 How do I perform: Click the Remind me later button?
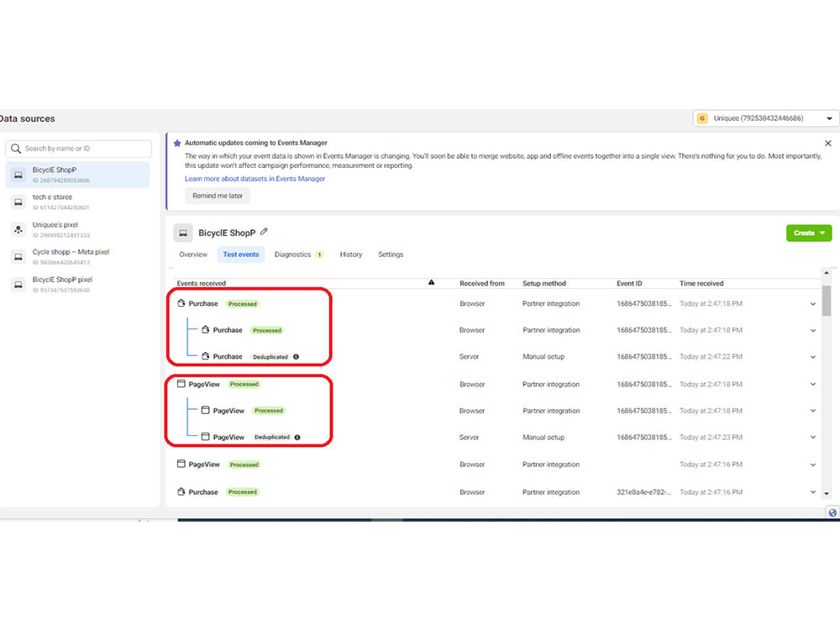tap(217, 196)
